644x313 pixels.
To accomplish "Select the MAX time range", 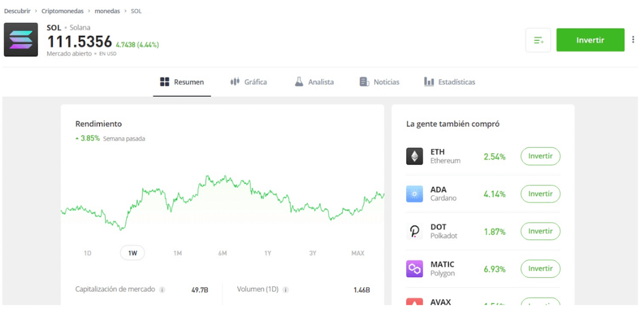I will (x=357, y=252).
